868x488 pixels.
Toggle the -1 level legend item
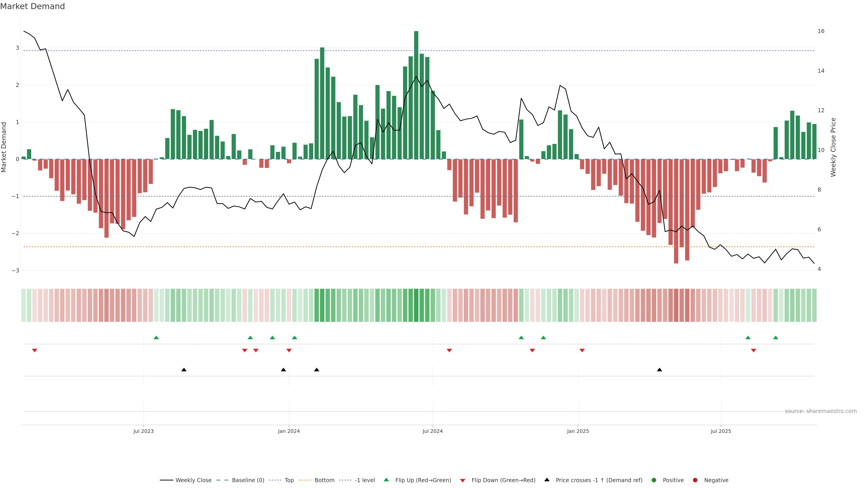[365, 480]
